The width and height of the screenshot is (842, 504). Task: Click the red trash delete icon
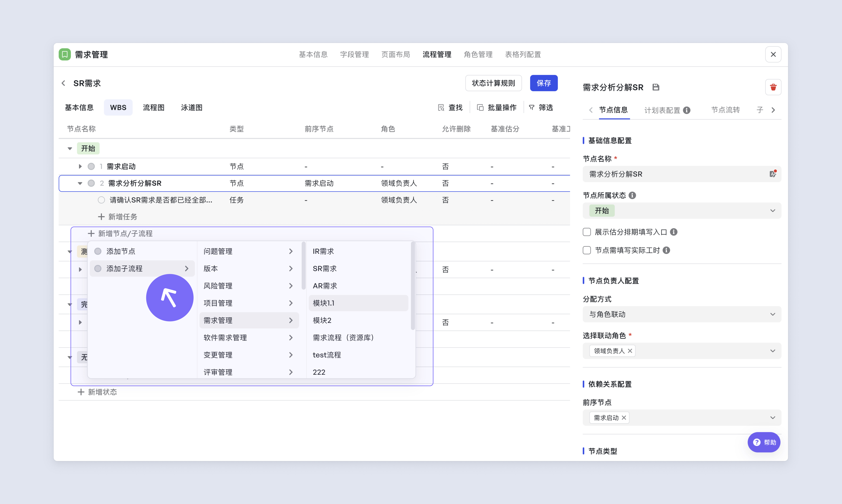point(773,87)
